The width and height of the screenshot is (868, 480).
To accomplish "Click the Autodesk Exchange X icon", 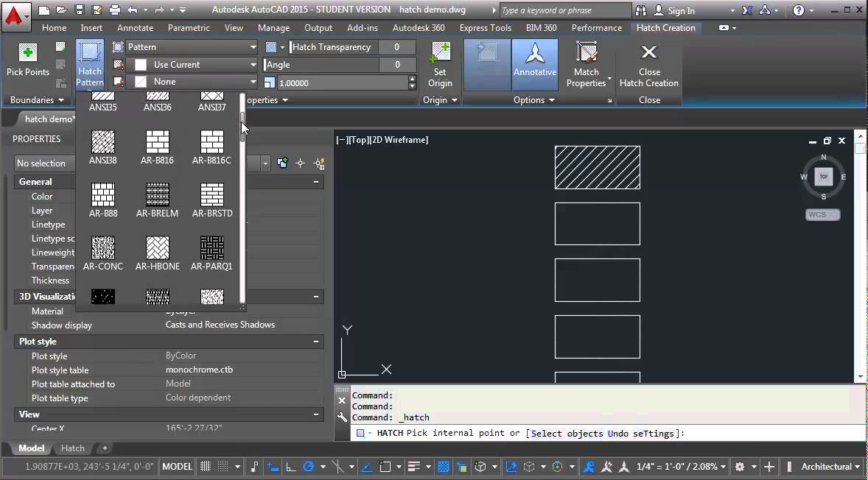I will pyautogui.click(x=747, y=10).
